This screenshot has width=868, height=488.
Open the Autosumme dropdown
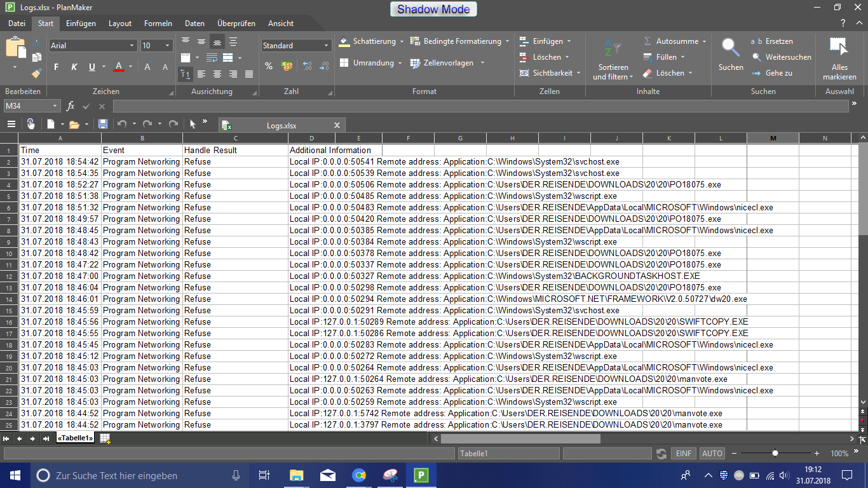tap(704, 41)
